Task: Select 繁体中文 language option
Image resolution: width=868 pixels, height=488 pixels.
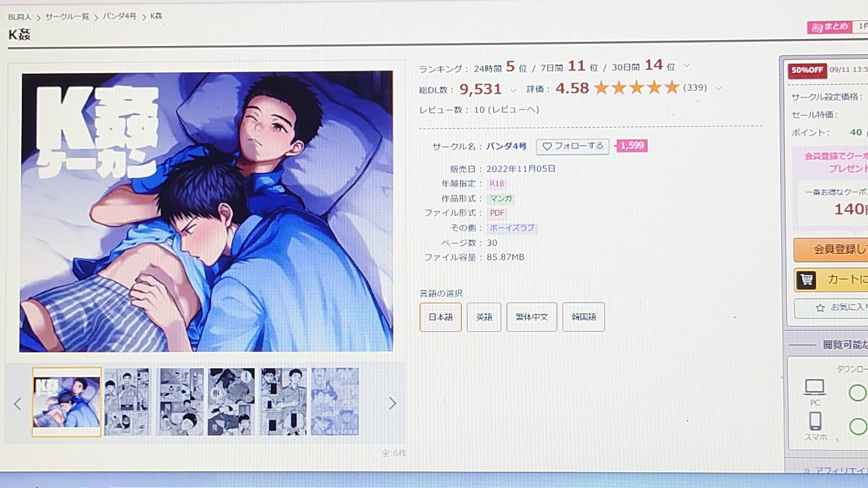Action: point(531,317)
